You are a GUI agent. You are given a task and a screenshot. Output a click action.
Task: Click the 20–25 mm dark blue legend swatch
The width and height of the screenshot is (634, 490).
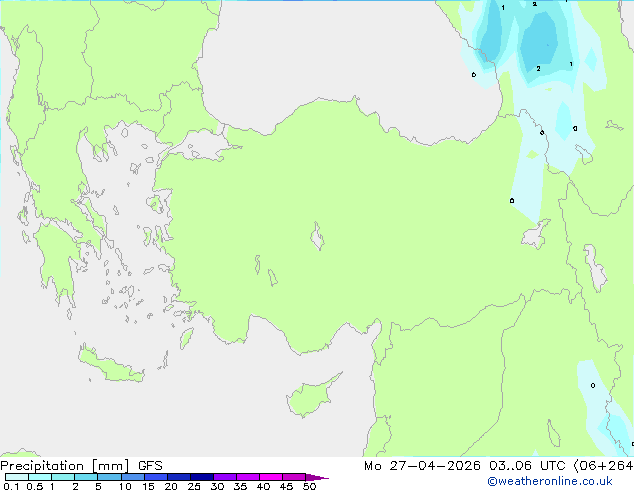coord(179,477)
